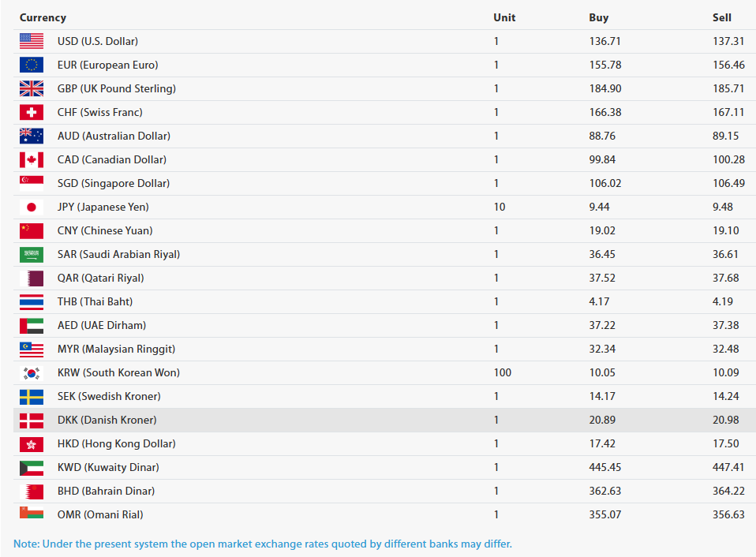Select the AUD (Australian Dollar) row label
The image size is (756, 557).
click(114, 136)
